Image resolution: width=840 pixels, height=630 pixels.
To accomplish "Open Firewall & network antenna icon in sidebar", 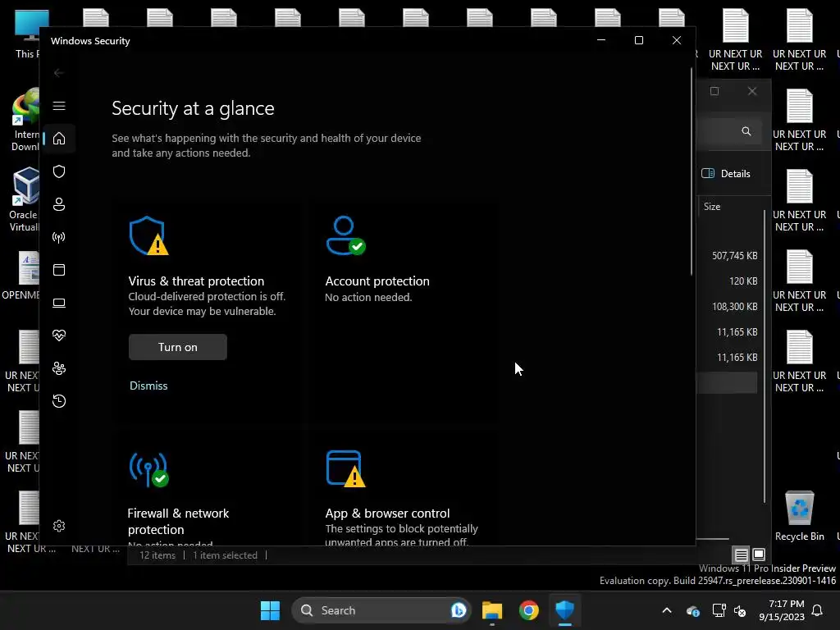I will pyautogui.click(x=59, y=237).
